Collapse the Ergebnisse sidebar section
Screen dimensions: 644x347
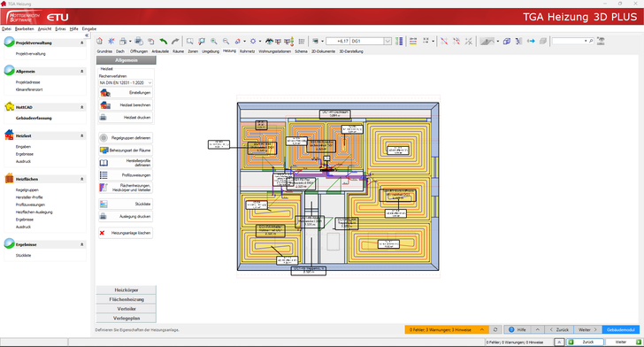coord(81,244)
